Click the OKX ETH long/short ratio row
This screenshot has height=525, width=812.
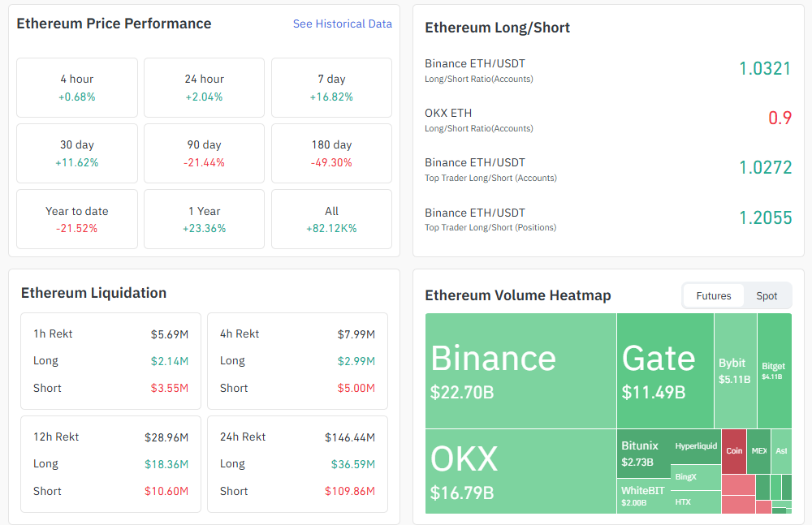tap(607, 119)
